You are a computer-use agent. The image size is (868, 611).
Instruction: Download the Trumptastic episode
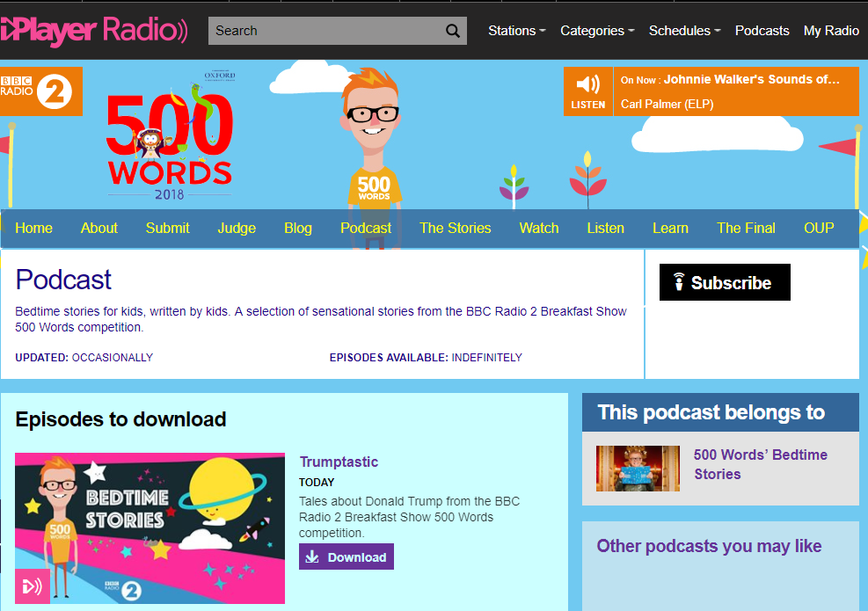click(346, 556)
